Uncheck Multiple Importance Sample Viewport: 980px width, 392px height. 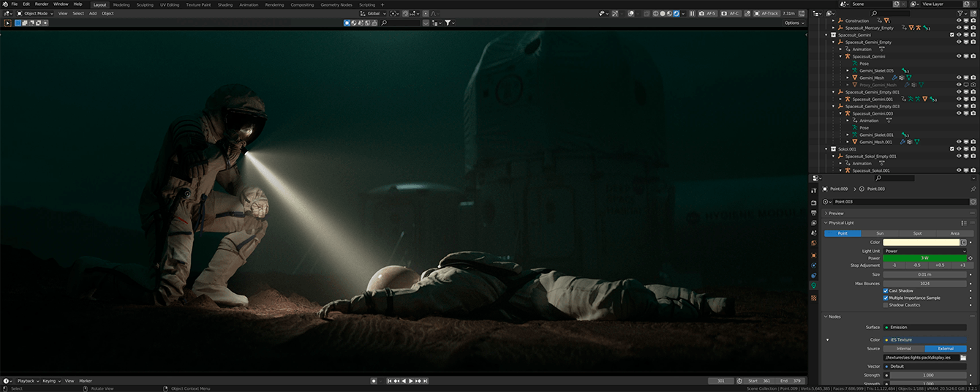click(x=886, y=298)
